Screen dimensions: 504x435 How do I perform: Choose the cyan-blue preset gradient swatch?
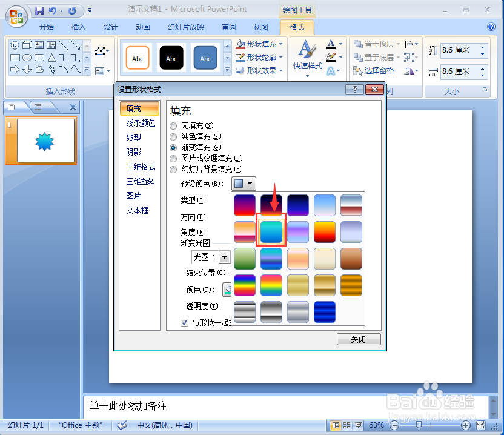271,232
